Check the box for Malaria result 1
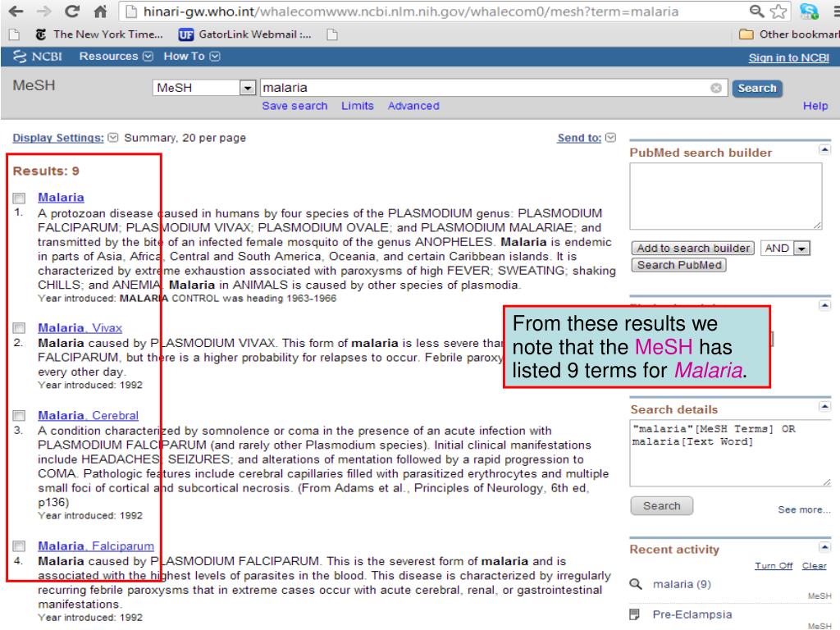The image size is (840, 630). pyautogui.click(x=19, y=199)
